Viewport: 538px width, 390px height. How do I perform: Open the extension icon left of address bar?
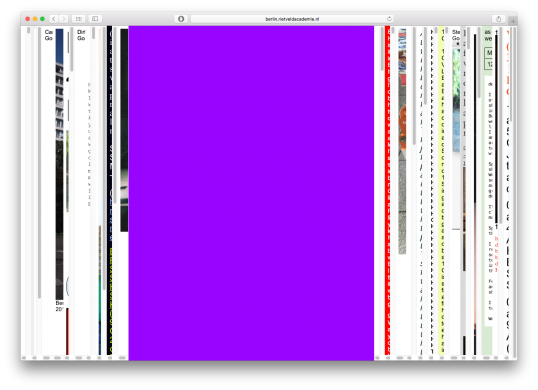tap(181, 19)
